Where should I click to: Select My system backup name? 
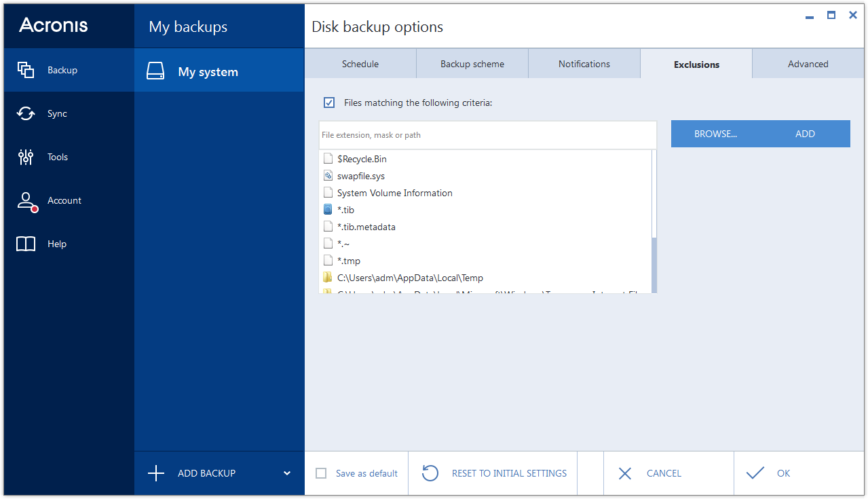[x=208, y=72]
